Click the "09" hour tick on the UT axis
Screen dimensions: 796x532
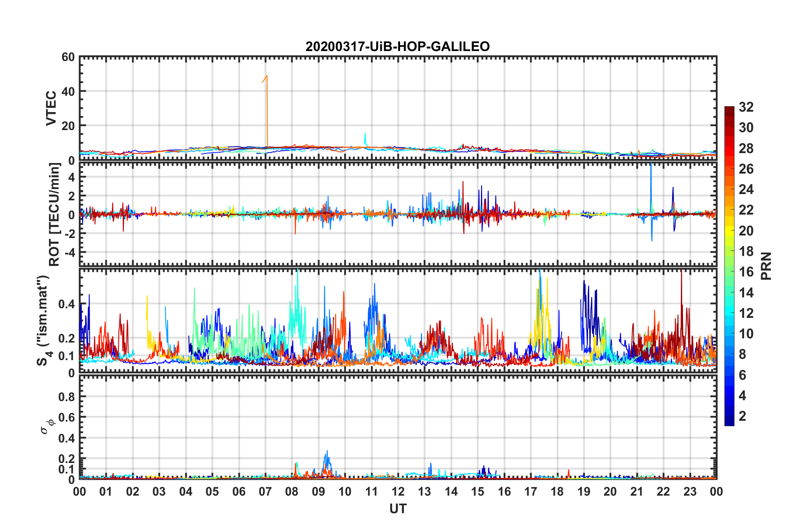coord(318,491)
